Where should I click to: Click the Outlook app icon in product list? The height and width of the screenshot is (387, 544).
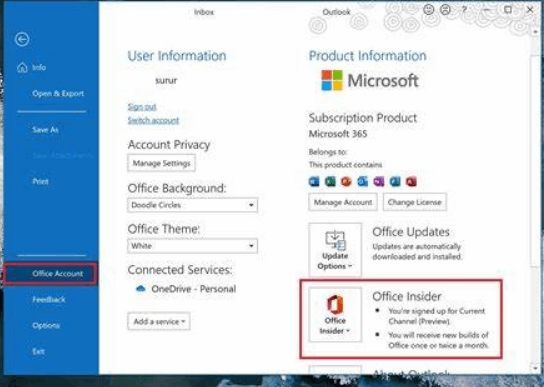(363, 182)
